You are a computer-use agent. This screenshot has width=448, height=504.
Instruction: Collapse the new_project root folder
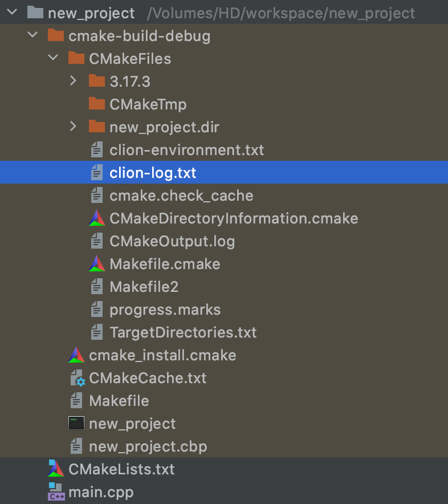[12, 13]
